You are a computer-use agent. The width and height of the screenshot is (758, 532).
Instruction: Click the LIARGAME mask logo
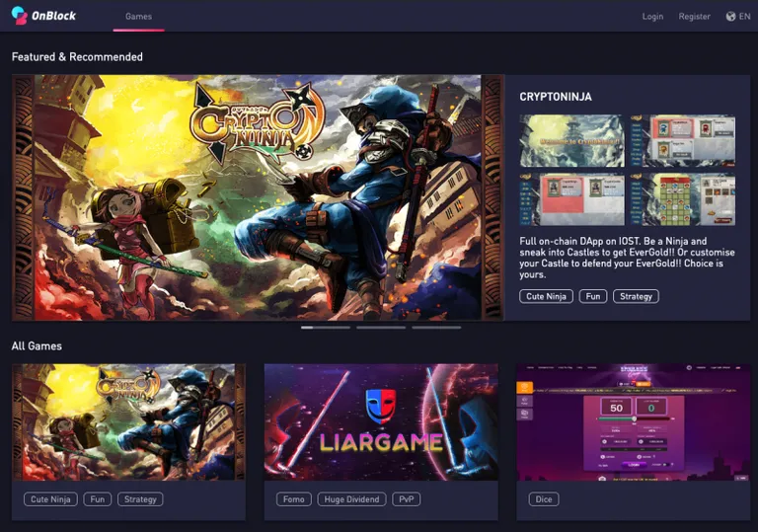click(381, 407)
